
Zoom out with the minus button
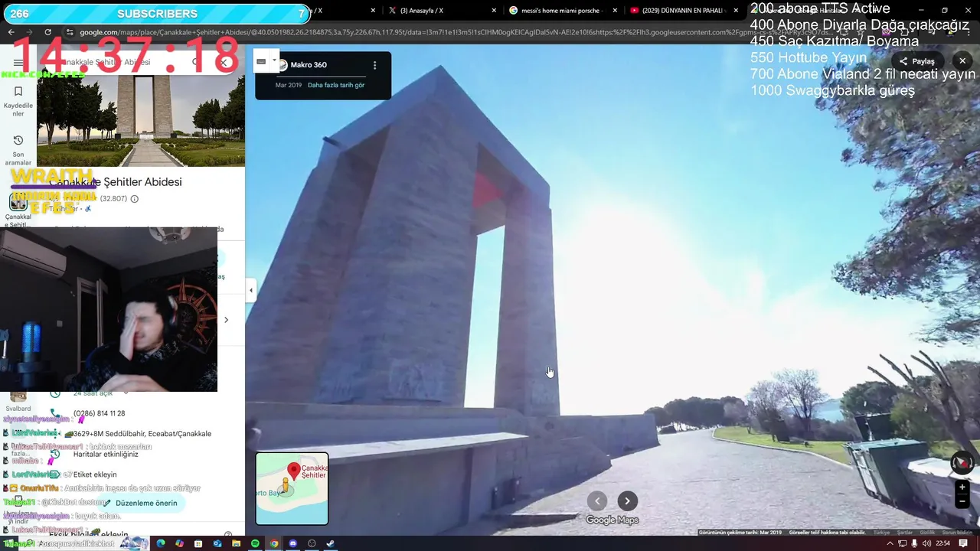point(962,502)
